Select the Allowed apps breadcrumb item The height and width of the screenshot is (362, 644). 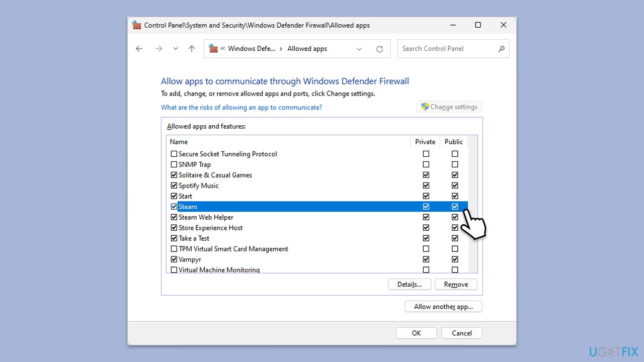click(307, 48)
